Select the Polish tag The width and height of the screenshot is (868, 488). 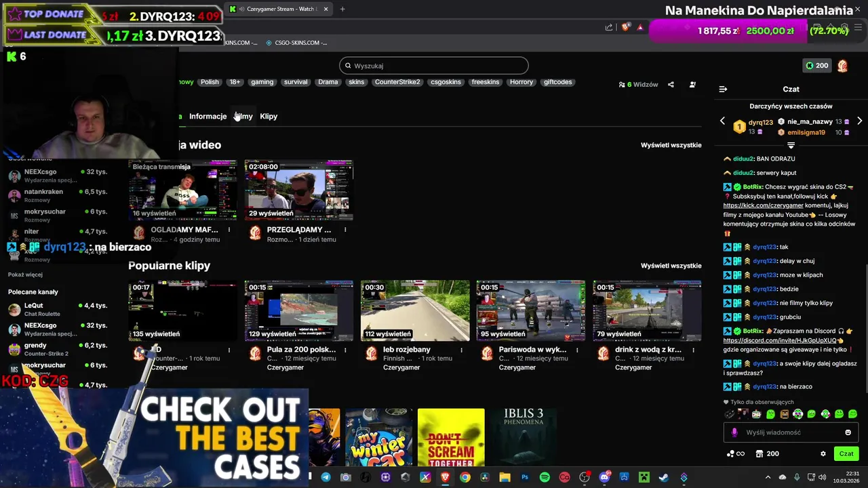tap(210, 82)
